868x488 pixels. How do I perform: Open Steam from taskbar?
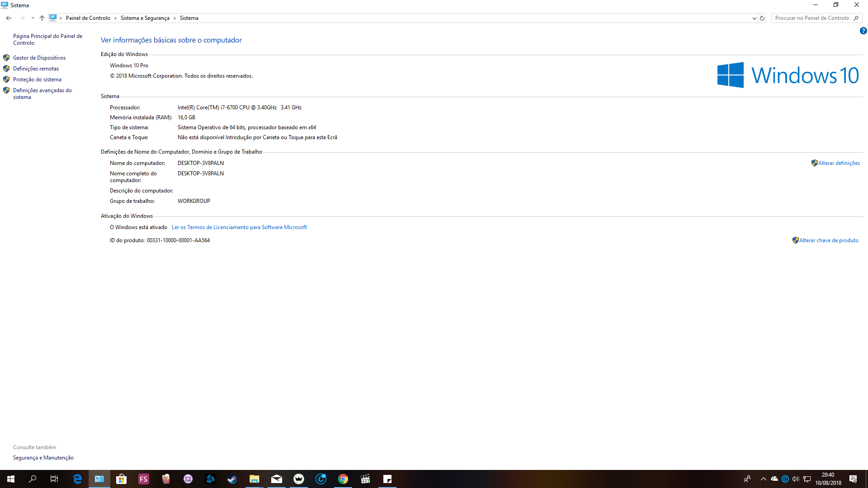pos(232,479)
